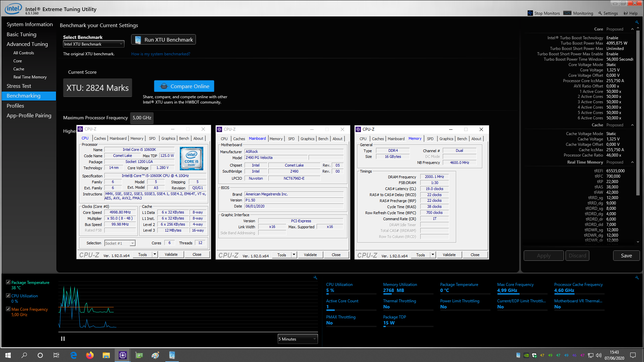Image resolution: width=644 pixels, height=362 pixels.
Task: Open System Information in the sidebar
Action: point(30,24)
